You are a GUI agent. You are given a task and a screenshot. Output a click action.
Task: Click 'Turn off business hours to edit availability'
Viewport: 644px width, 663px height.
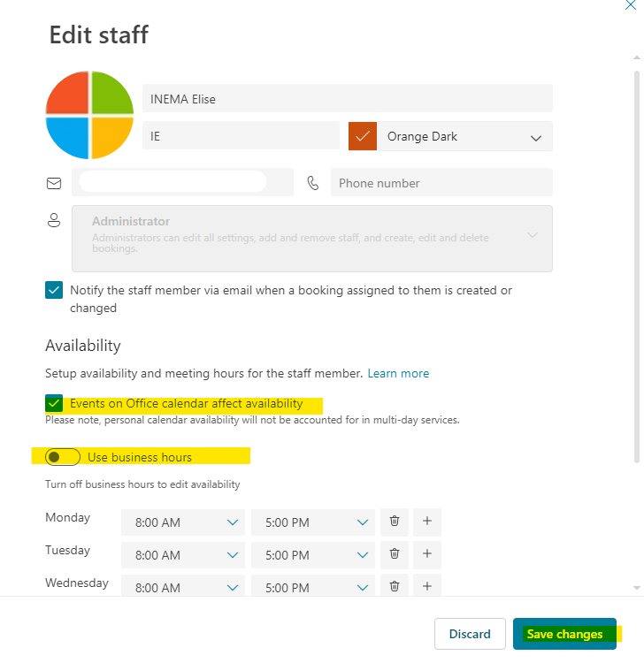(142, 484)
